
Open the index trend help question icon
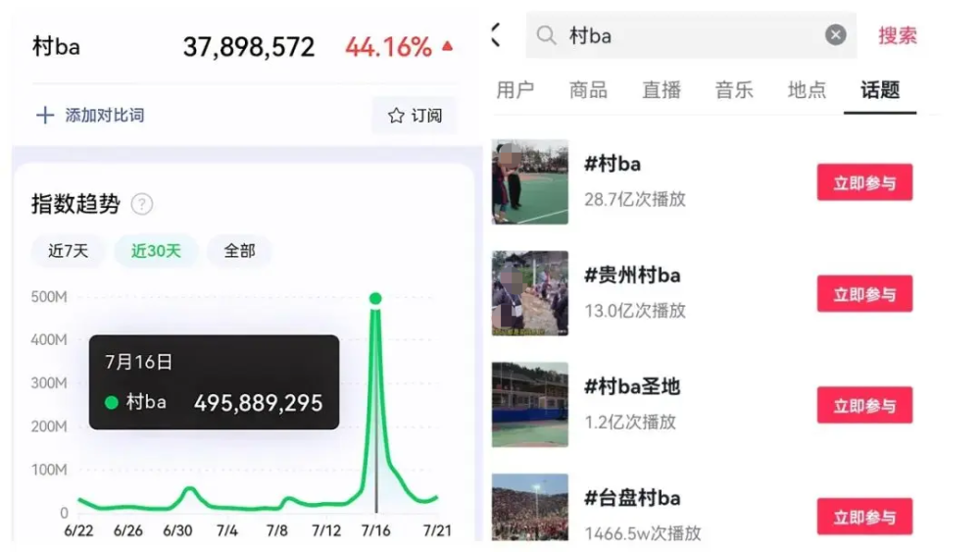tap(142, 204)
